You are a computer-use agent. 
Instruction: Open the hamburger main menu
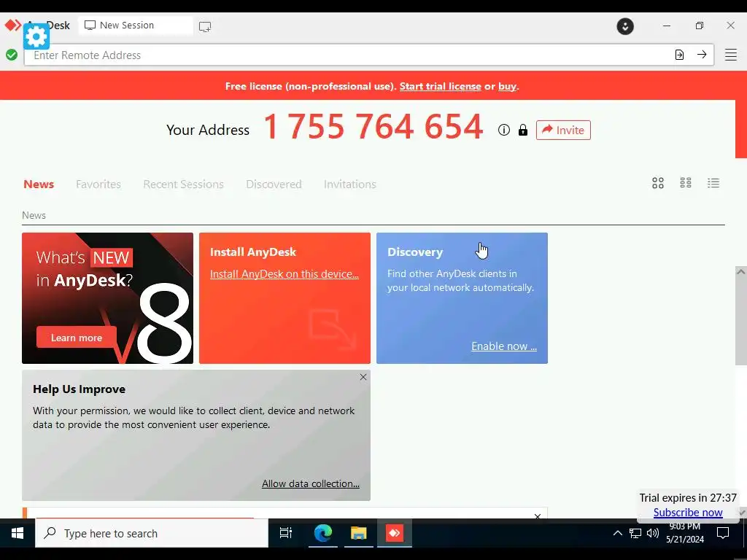(731, 55)
